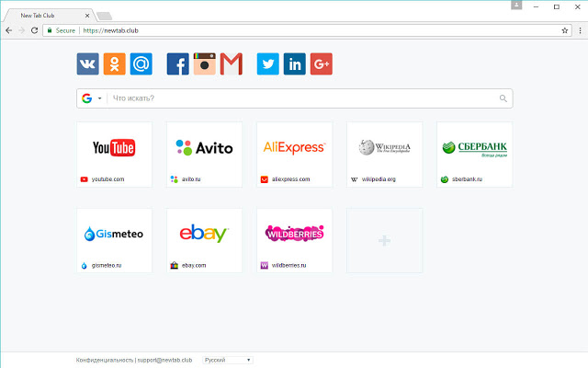
Task: Bookmark this page with the star icon
Action: coord(565,30)
